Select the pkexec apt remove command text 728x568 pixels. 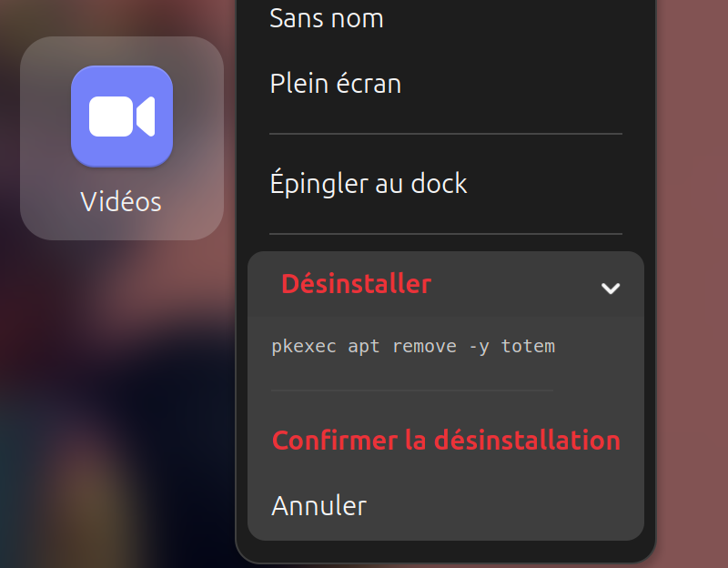pyautogui.click(x=412, y=346)
